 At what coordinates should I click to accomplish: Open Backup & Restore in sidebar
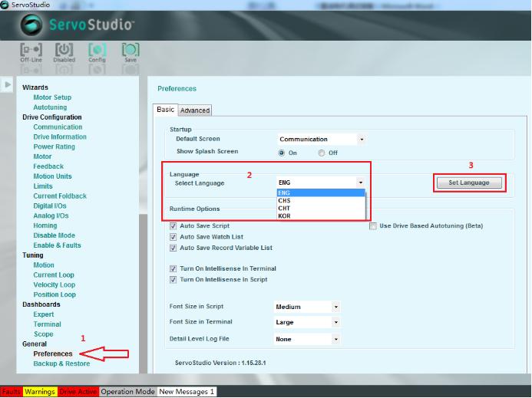click(61, 363)
